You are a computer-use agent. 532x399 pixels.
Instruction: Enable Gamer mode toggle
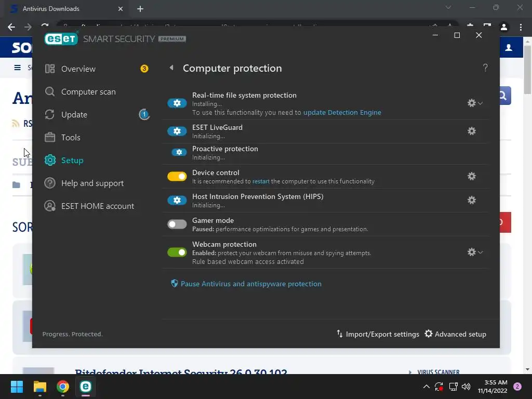[x=177, y=224]
